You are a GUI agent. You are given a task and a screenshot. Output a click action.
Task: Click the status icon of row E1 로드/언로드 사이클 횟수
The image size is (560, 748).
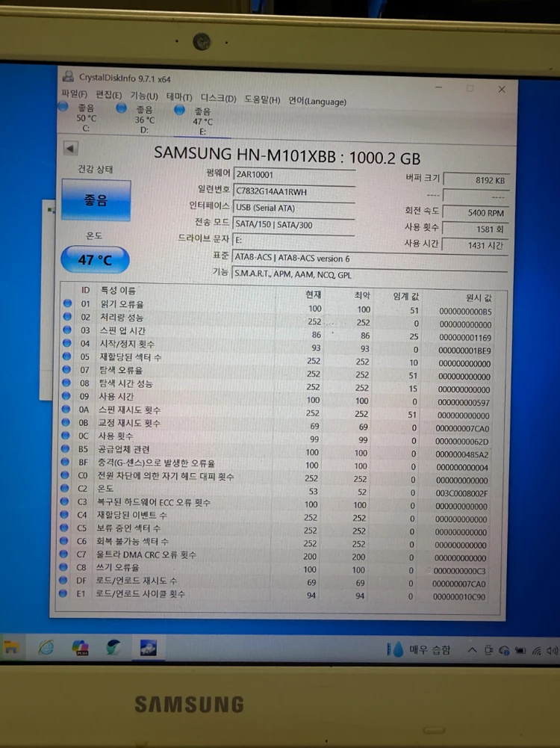click(63, 593)
